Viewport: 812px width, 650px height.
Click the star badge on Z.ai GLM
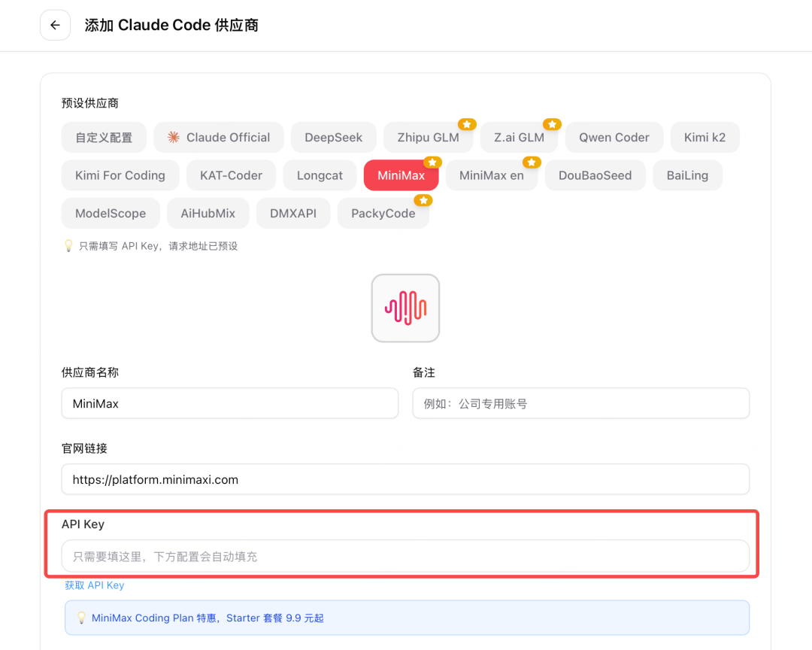(x=552, y=123)
